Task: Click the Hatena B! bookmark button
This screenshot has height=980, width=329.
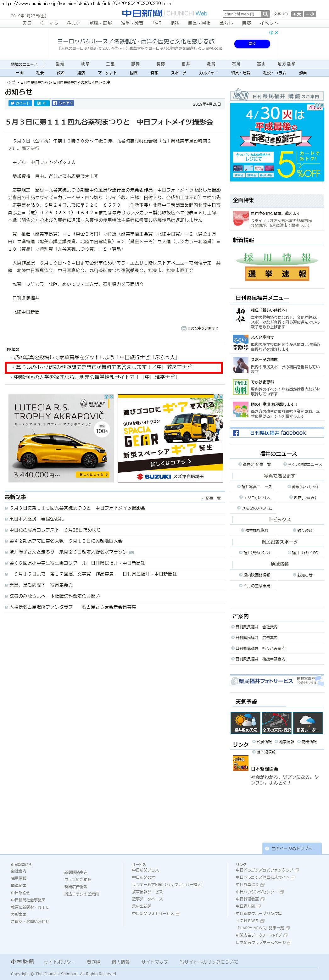Action: 41,103
